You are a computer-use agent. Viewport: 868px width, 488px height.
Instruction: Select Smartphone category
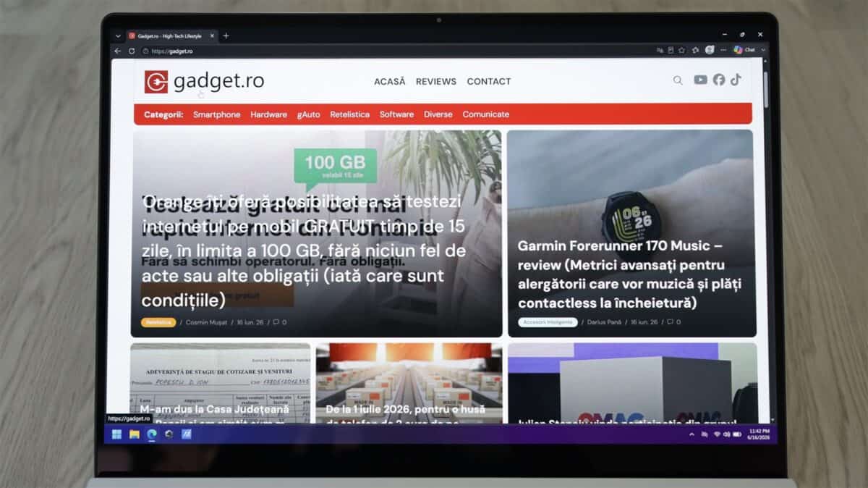216,114
